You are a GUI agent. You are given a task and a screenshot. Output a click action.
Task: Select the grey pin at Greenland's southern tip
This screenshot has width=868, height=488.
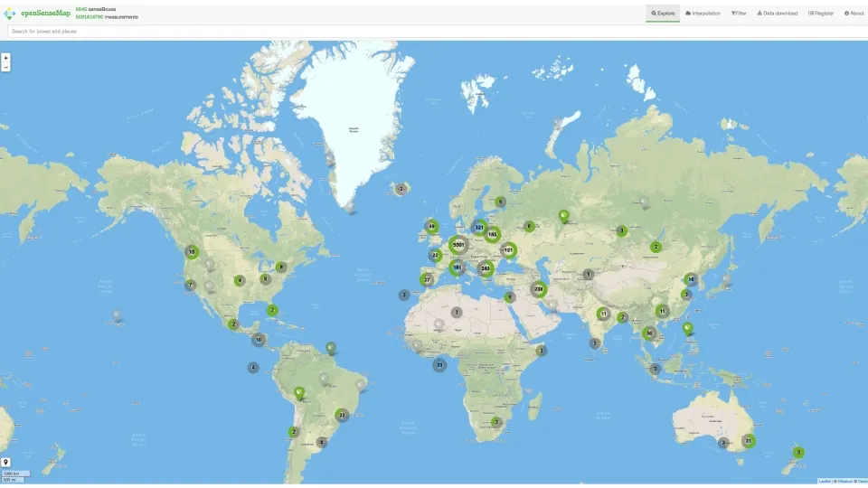coord(350,208)
